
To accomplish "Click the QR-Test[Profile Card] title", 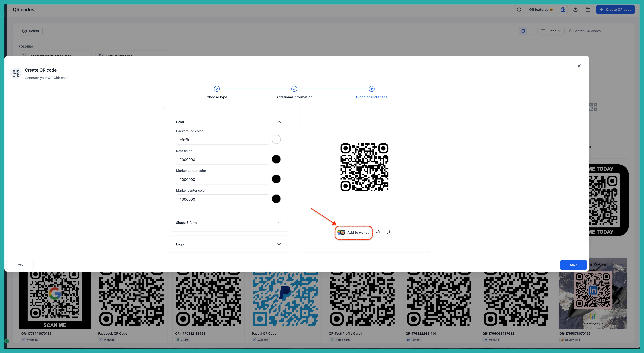I will coord(345,334).
